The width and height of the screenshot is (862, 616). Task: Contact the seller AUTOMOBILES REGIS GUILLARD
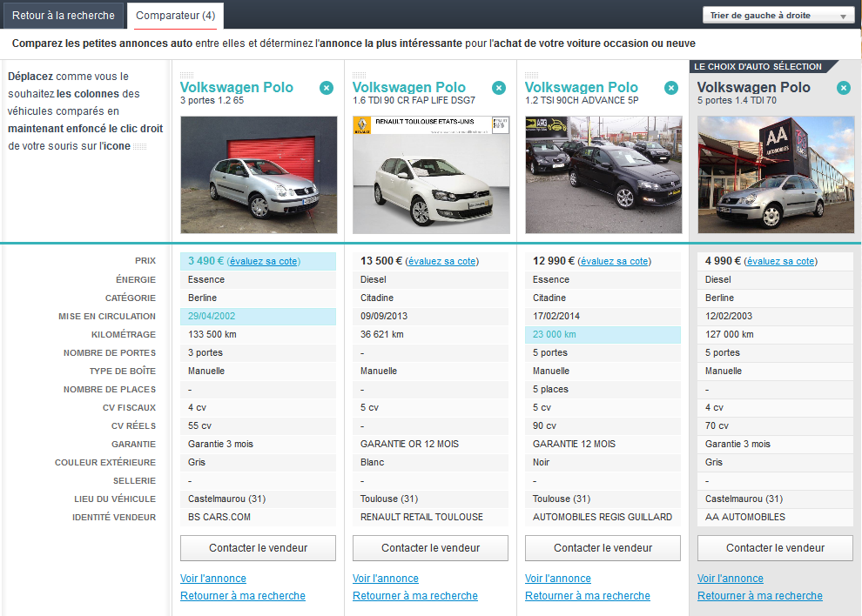[x=603, y=548]
